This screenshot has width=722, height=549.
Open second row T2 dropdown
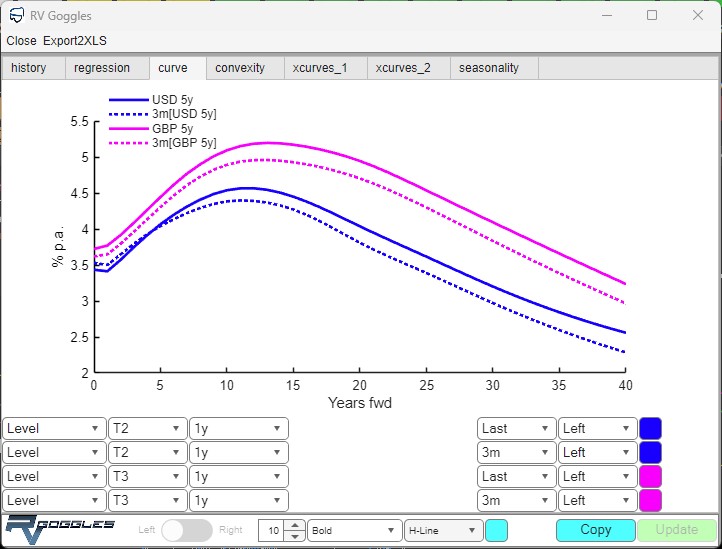(x=147, y=452)
